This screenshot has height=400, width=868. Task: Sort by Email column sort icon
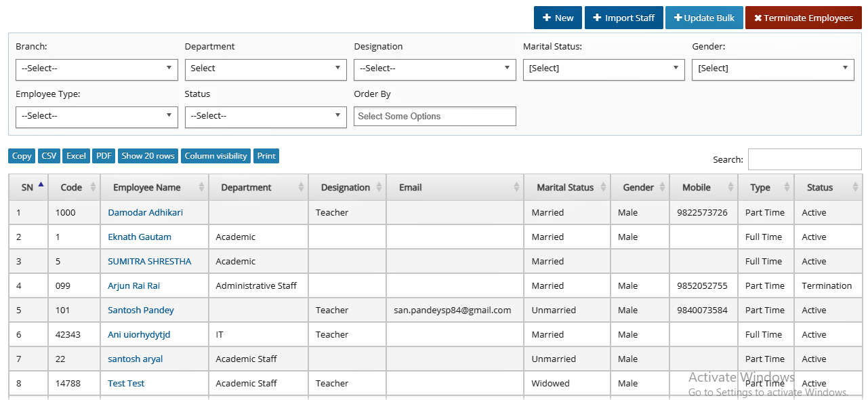coord(516,187)
